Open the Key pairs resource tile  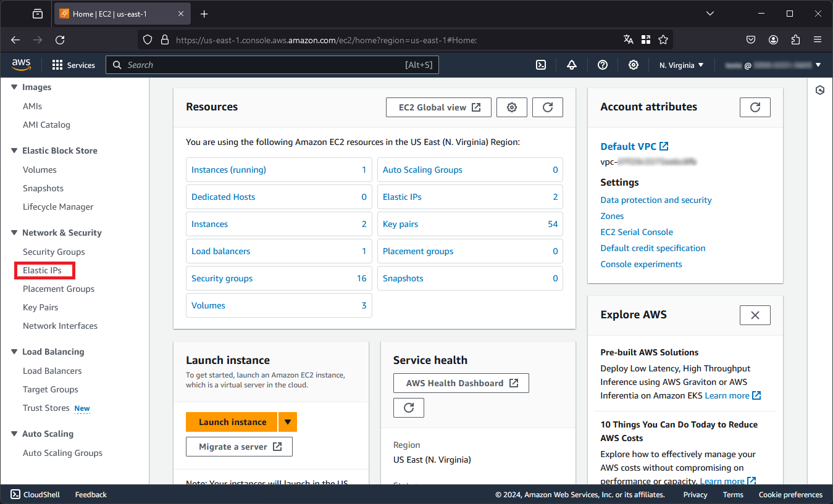471,224
